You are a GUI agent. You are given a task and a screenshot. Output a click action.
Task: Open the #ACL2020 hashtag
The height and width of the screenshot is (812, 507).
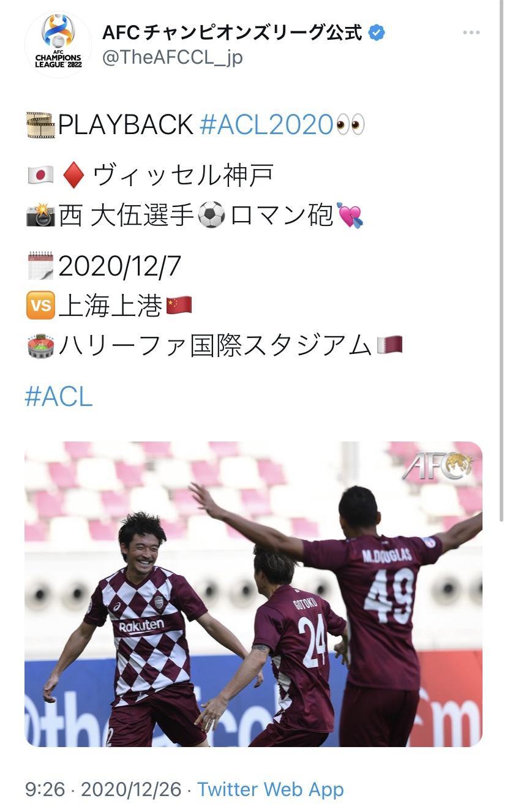tap(267, 125)
